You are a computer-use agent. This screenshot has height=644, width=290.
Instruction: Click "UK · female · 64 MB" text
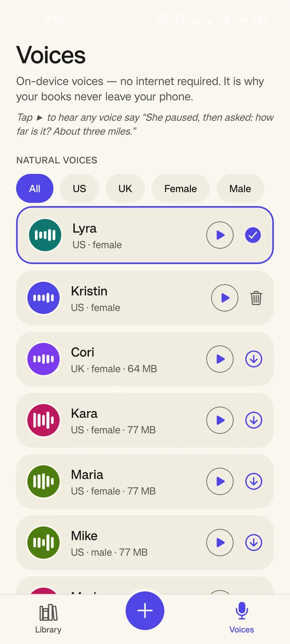(x=114, y=369)
